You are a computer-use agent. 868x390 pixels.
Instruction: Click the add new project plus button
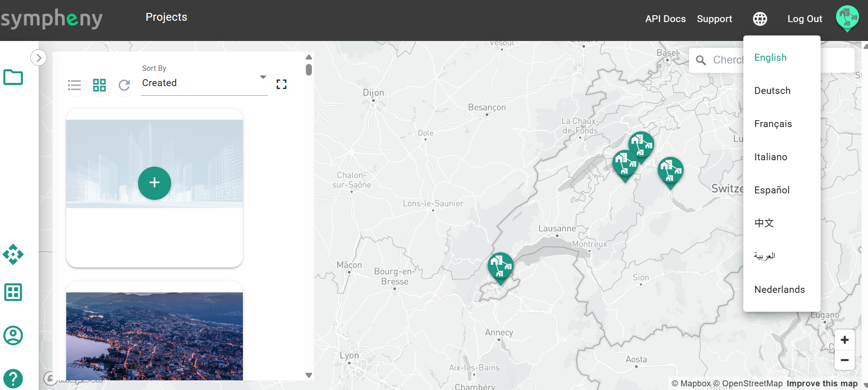[x=155, y=183]
